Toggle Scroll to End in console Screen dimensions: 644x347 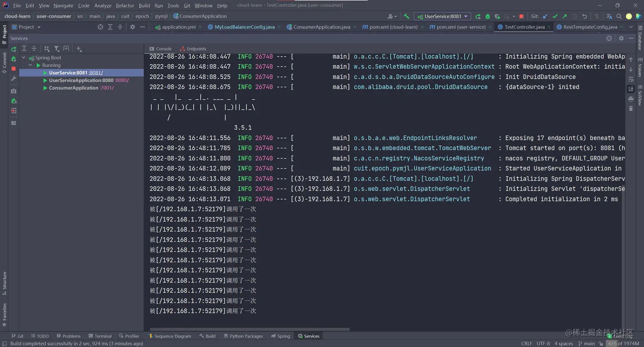(631, 89)
